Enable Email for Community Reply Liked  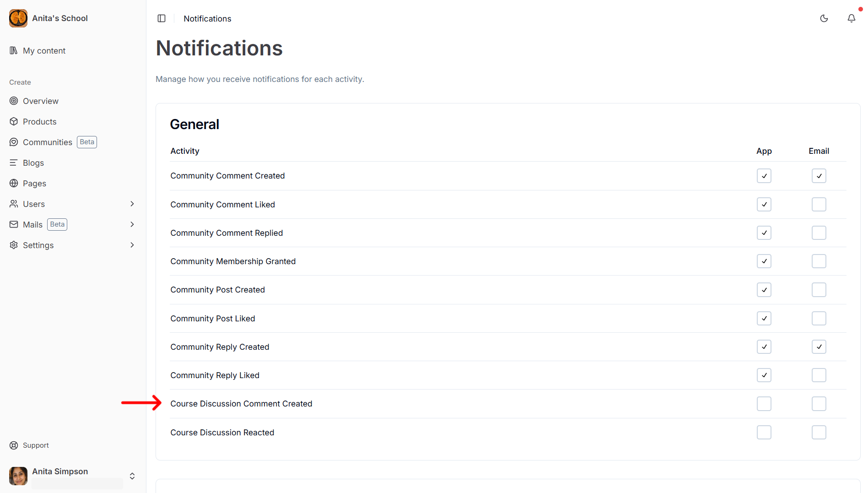pos(819,375)
